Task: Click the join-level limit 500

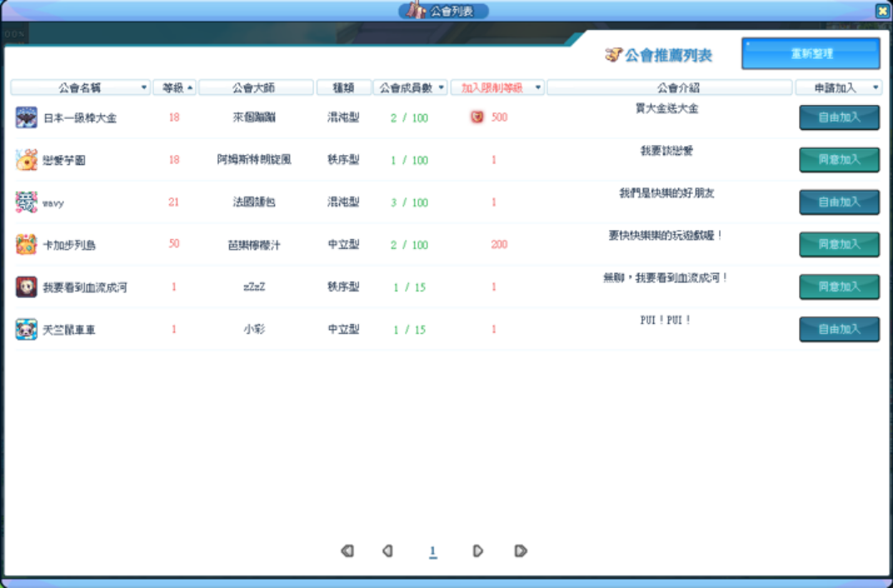Action: [x=500, y=117]
